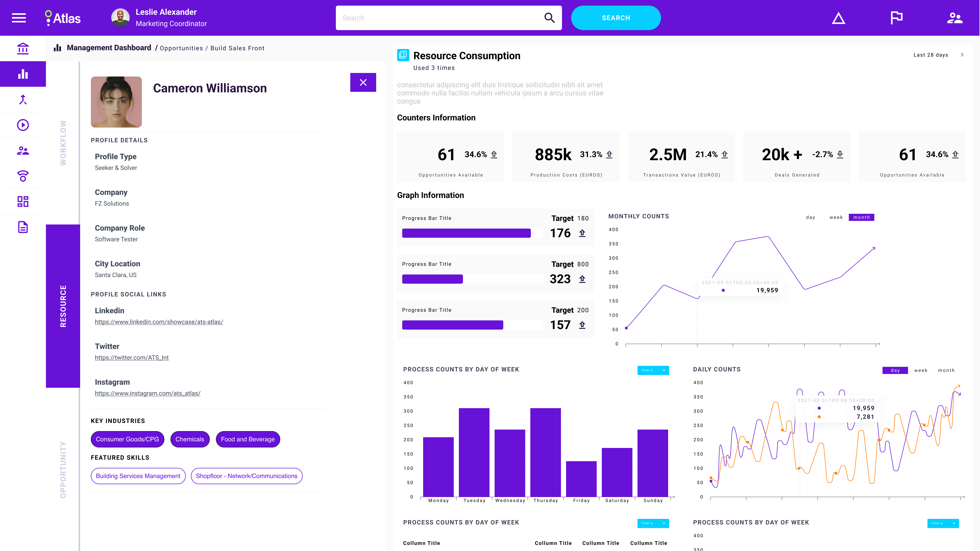Click the flag icon in header
This screenshot has height=551, width=980.
click(x=896, y=18)
